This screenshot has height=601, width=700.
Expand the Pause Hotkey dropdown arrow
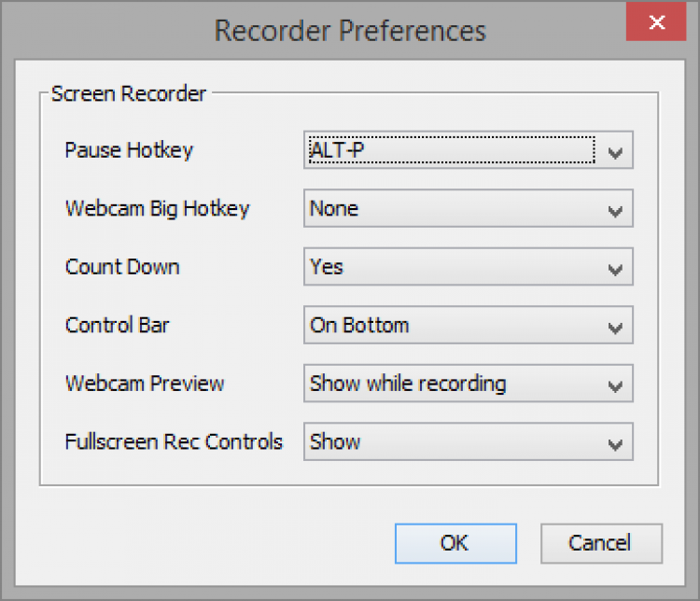coord(614,151)
